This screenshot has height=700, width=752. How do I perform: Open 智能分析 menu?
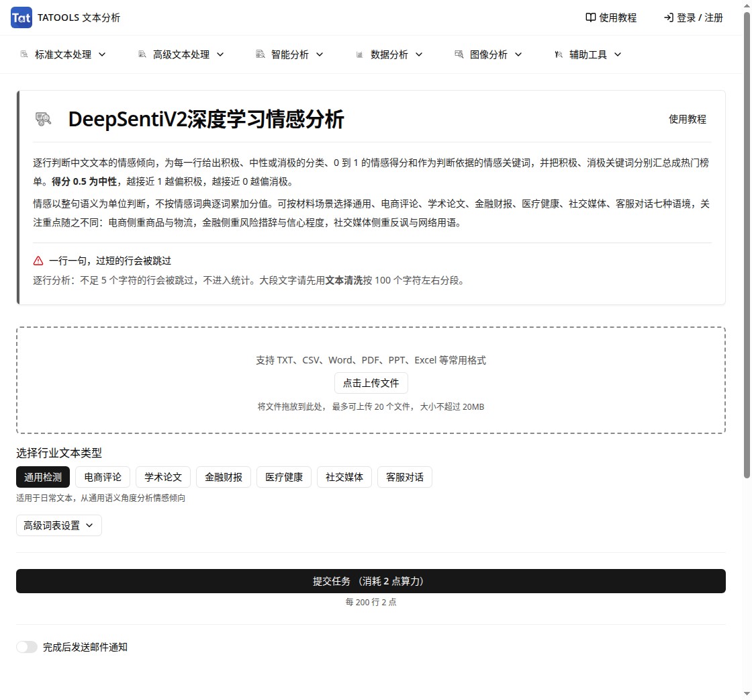289,54
